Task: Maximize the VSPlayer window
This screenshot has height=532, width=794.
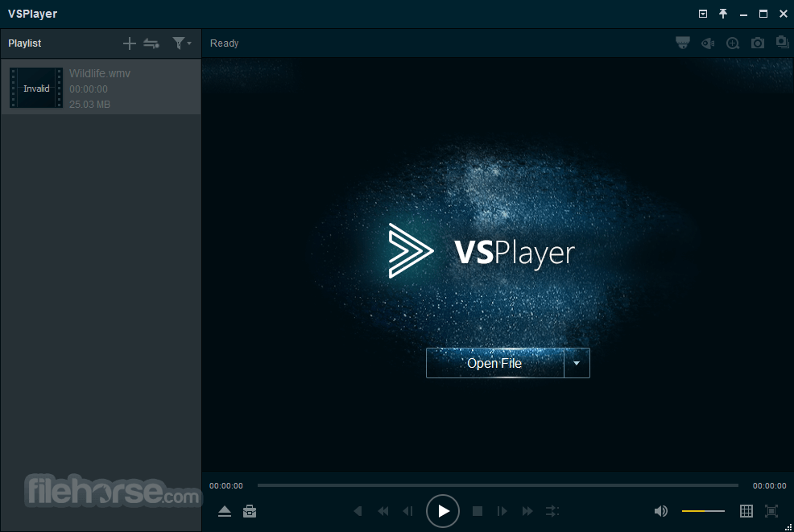Action: coord(763,14)
